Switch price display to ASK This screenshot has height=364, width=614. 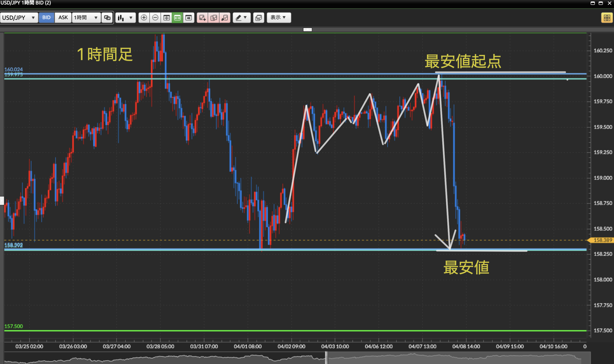(x=63, y=18)
